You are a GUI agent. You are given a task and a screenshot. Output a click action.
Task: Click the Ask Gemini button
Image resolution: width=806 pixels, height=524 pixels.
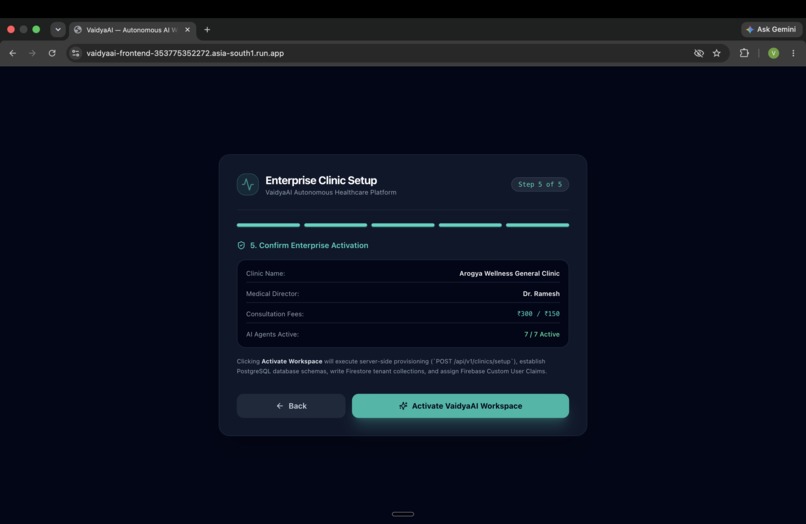[x=771, y=29]
